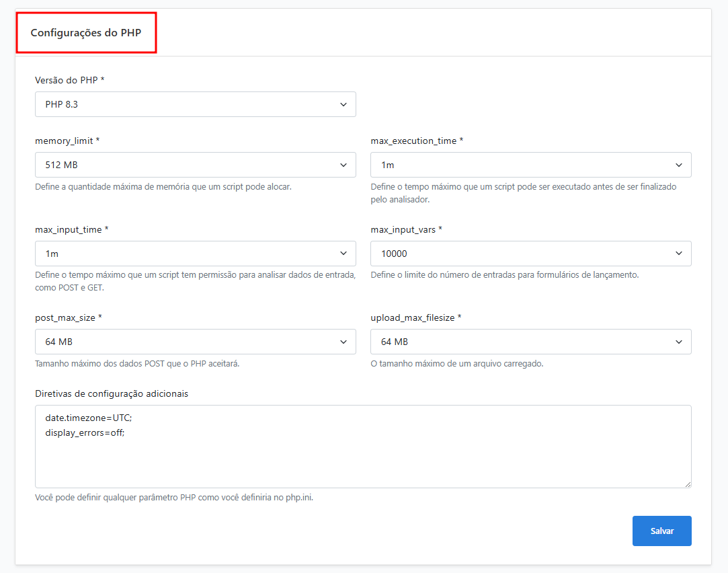Click the chevron arrow in max_input_vars field
Screen dimensions: 728x573
point(679,254)
